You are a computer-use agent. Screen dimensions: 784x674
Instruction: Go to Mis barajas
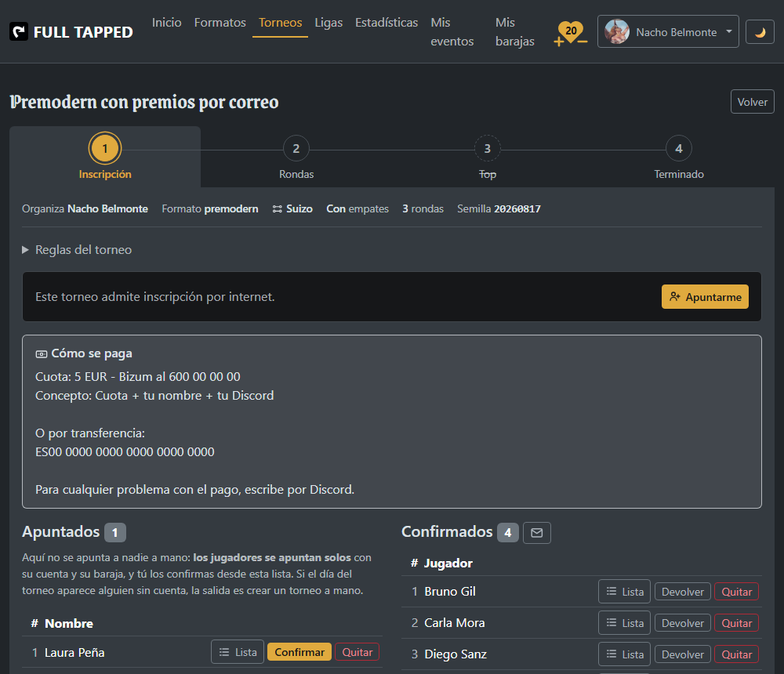coord(514,32)
